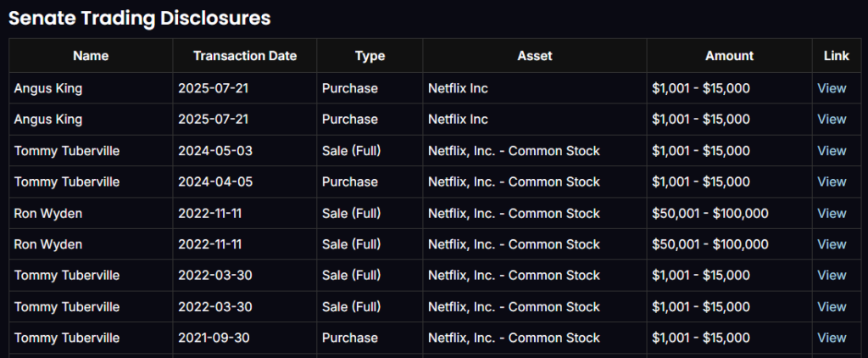The width and height of the screenshot is (868, 358).
Task: Click first Ron Wyden $50,001 - $100,000 amount
Action: [x=709, y=213]
